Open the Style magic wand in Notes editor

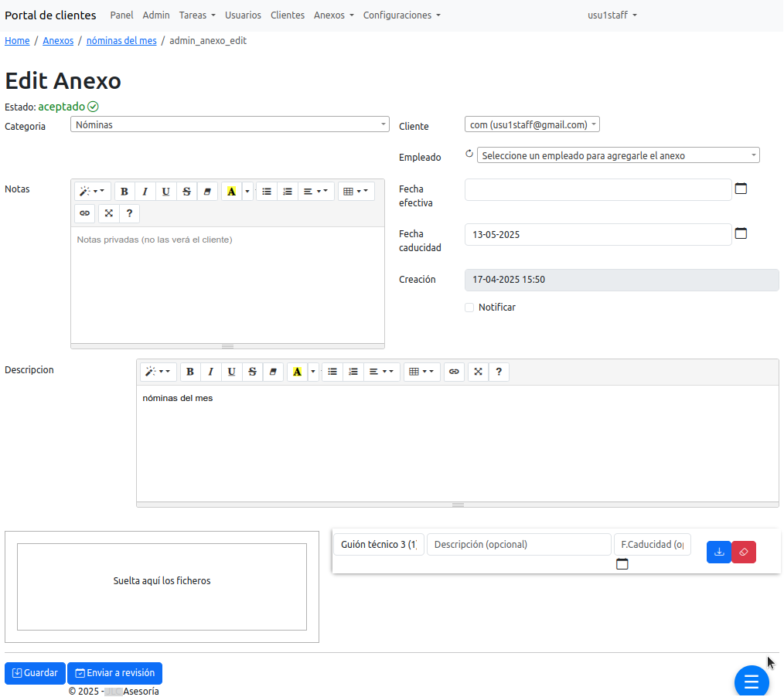click(92, 192)
